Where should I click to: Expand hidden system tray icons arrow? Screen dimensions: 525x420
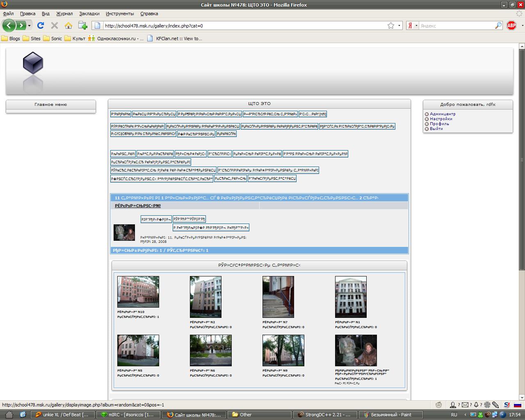(465, 415)
